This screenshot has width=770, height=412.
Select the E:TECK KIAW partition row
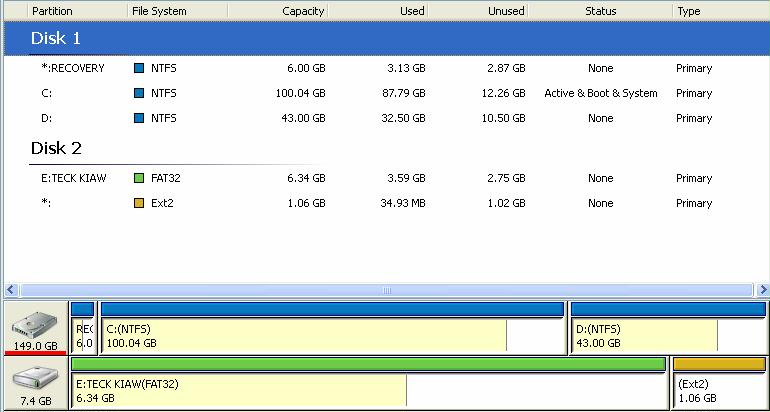[385, 179]
